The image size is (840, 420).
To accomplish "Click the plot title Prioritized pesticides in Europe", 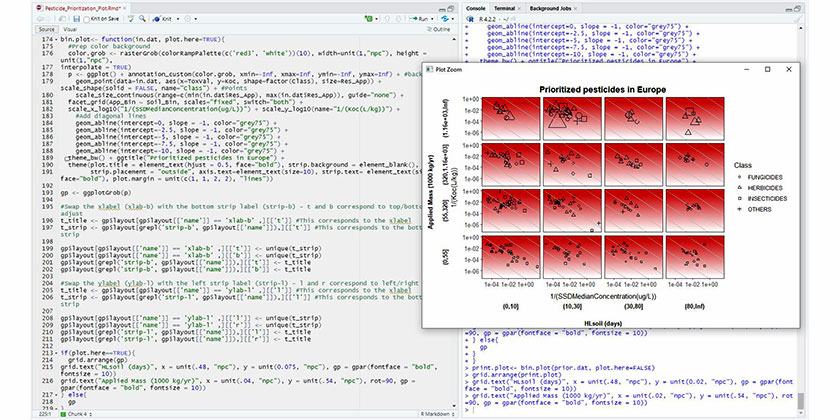I will click(603, 89).
